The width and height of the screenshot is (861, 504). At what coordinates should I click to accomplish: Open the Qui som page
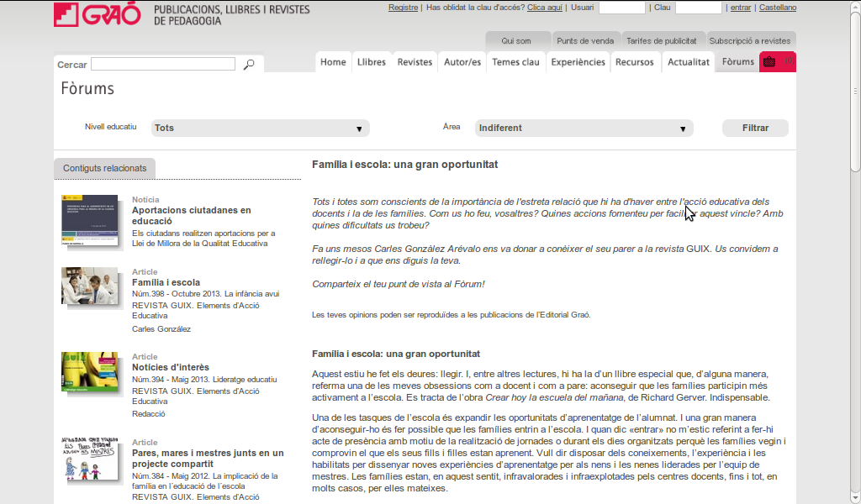click(x=516, y=40)
